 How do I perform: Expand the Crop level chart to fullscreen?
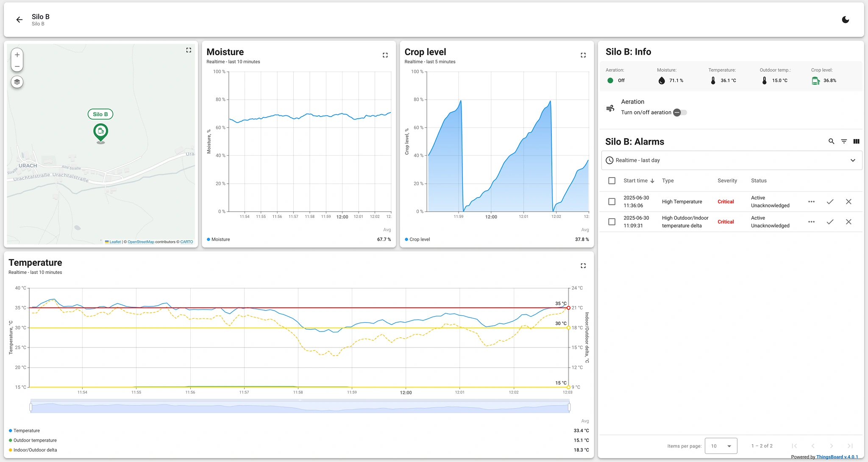tap(583, 55)
